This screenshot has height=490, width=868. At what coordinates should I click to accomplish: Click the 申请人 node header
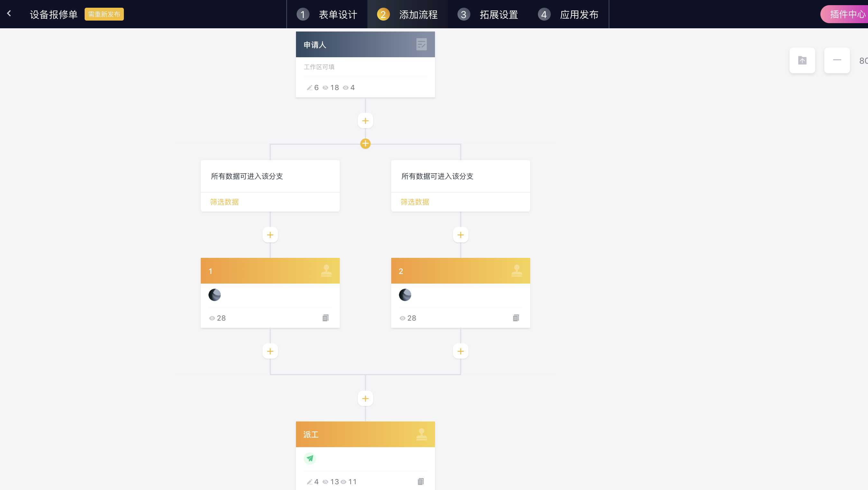click(365, 44)
